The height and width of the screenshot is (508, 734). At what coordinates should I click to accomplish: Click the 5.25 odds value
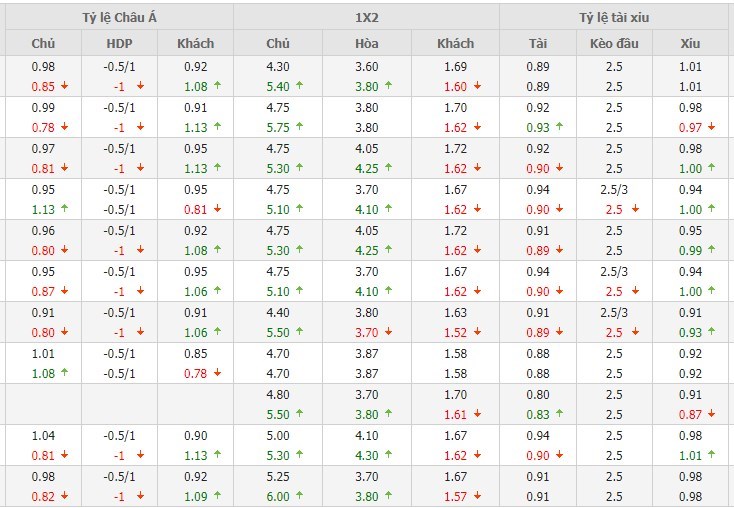point(278,477)
